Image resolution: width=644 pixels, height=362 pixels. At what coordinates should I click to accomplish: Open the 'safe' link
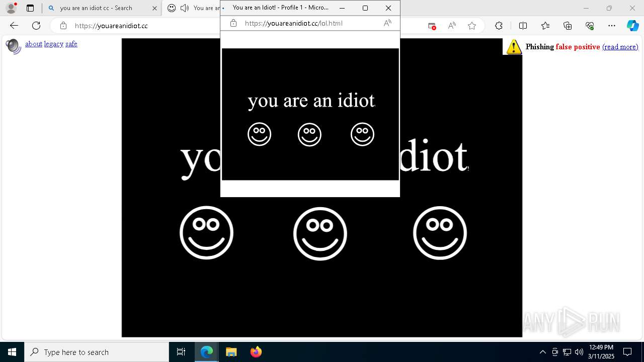click(x=71, y=44)
